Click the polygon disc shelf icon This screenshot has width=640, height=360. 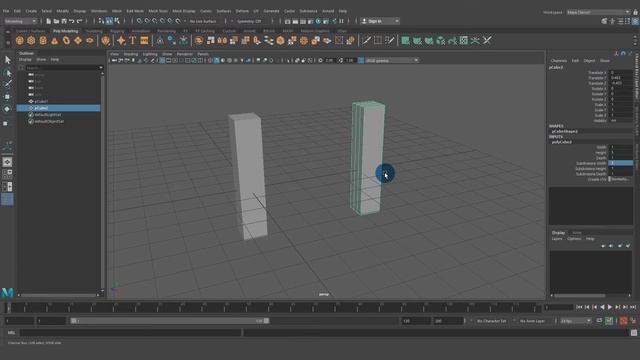pos(90,40)
